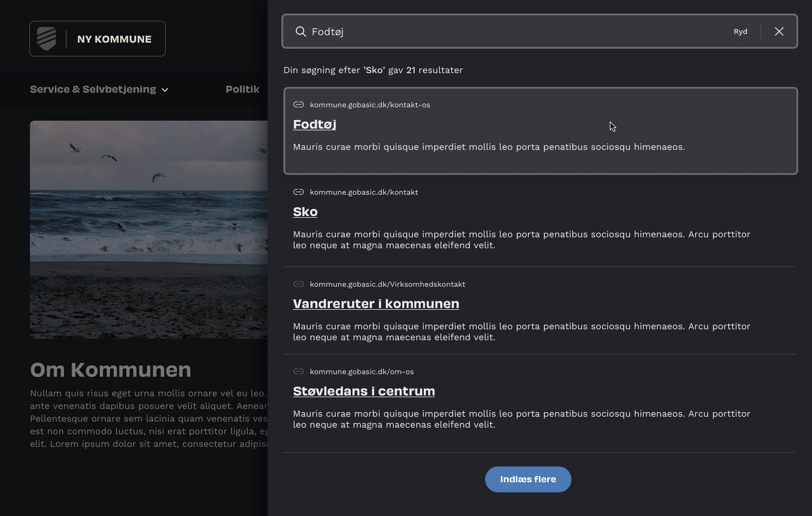Image resolution: width=812 pixels, height=516 pixels.
Task: Expand Service & Selvbetjening chevron
Action: tap(165, 90)
